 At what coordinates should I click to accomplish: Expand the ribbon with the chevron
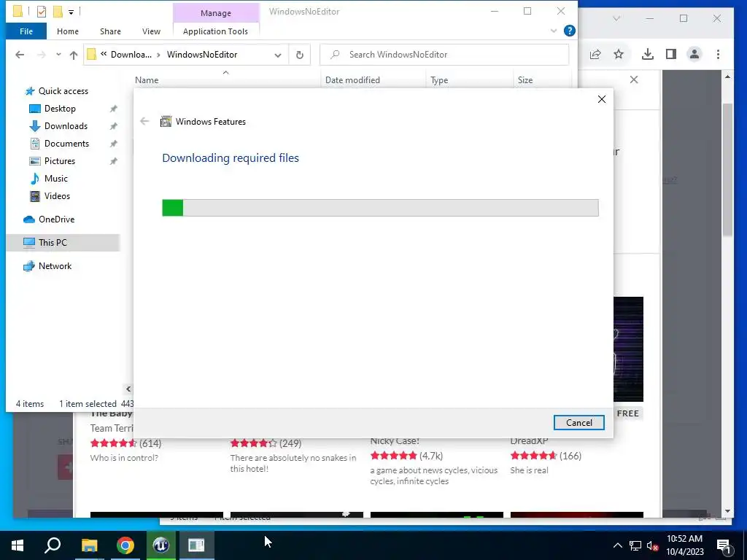pyautogui.click(x=554, y=31)
